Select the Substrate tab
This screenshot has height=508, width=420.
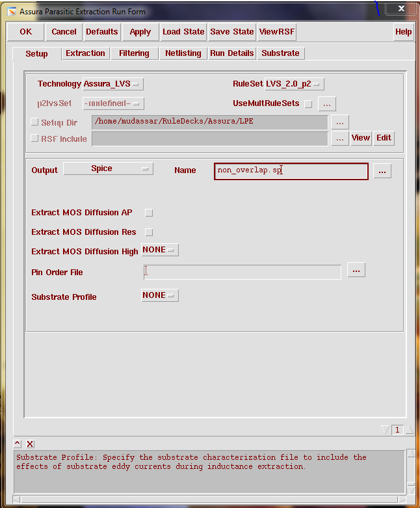pyautogui.click(x=280, y=53)
